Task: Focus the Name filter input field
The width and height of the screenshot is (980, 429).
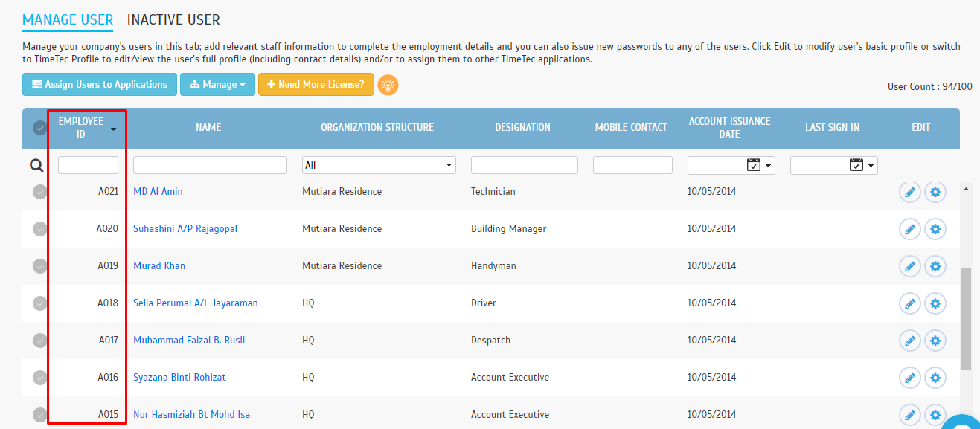Action: click(x=210, y=165)
